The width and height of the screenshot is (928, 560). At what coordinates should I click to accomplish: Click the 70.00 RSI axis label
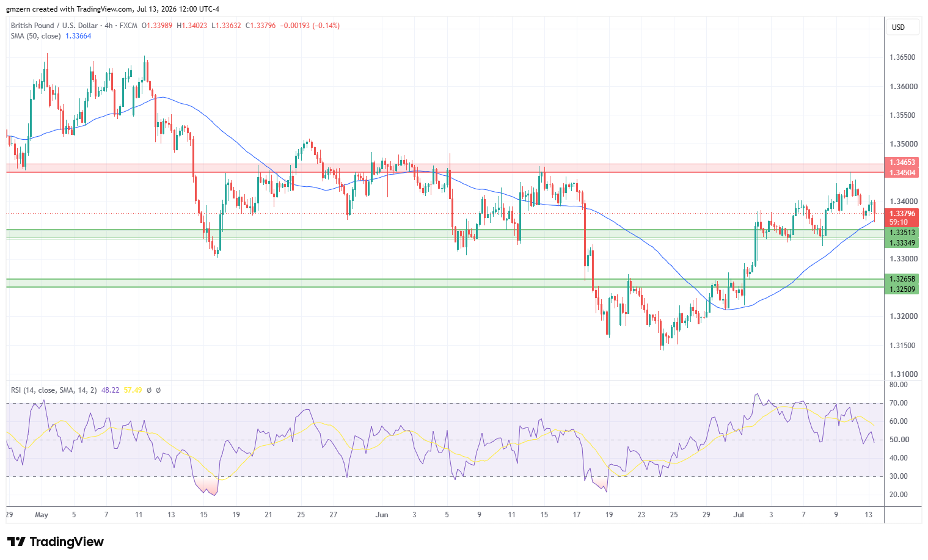pos(899,403)
